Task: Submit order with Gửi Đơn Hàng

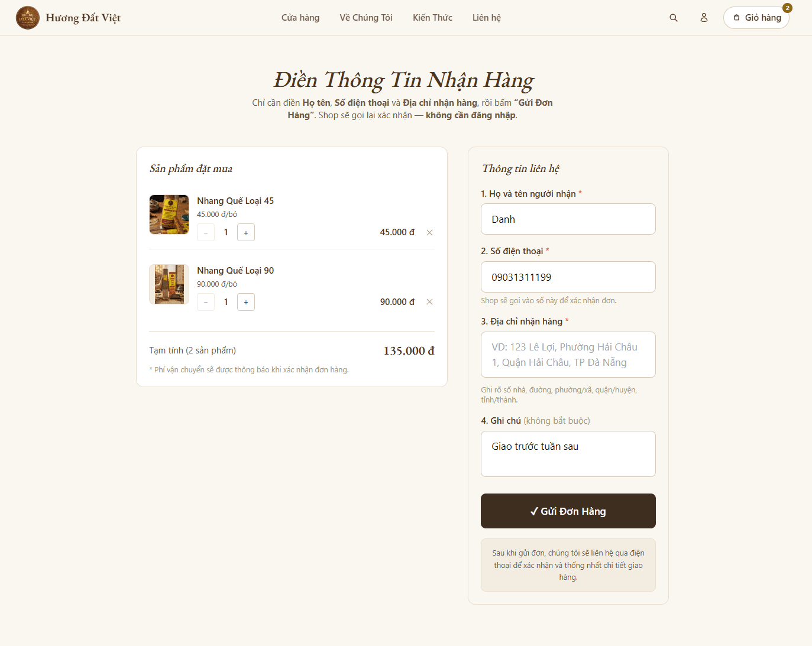Action: 568,511
